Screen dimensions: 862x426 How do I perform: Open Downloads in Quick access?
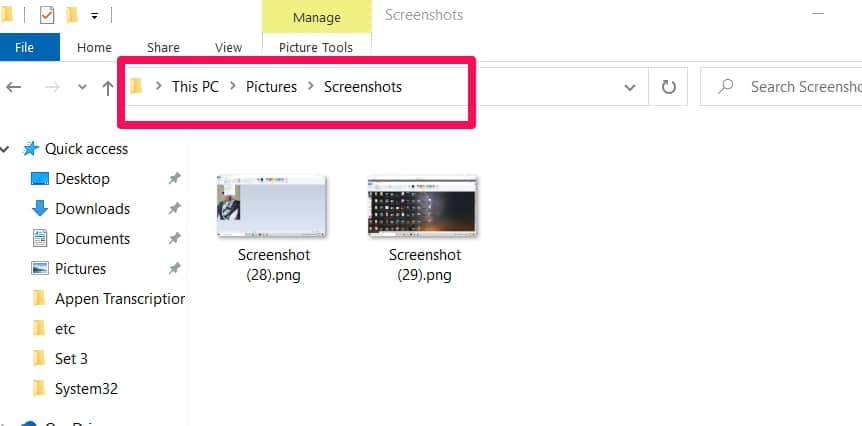92,209
